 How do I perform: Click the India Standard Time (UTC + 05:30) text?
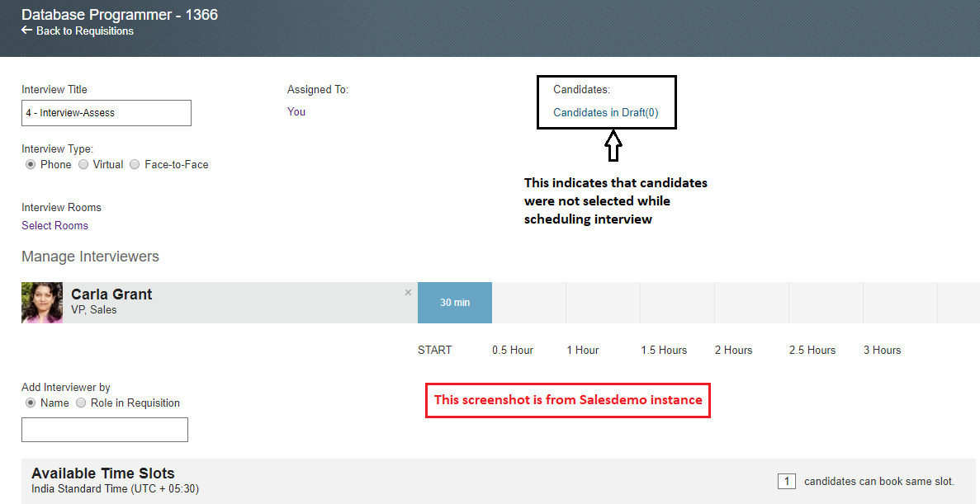tap(115, 488)
